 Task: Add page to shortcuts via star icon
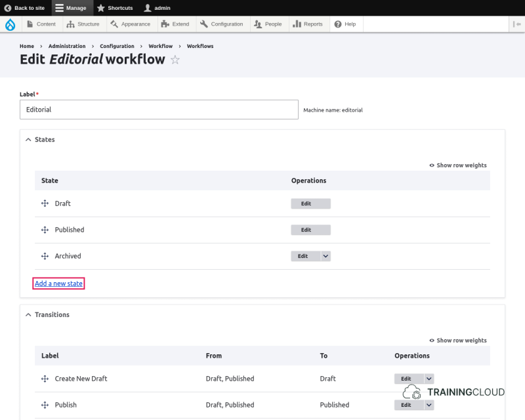(175, 60)
